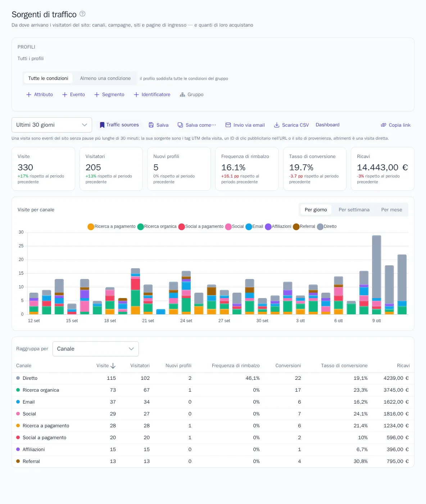
Task: Switch chart to Per mese
Action: [x=392, y=210]
